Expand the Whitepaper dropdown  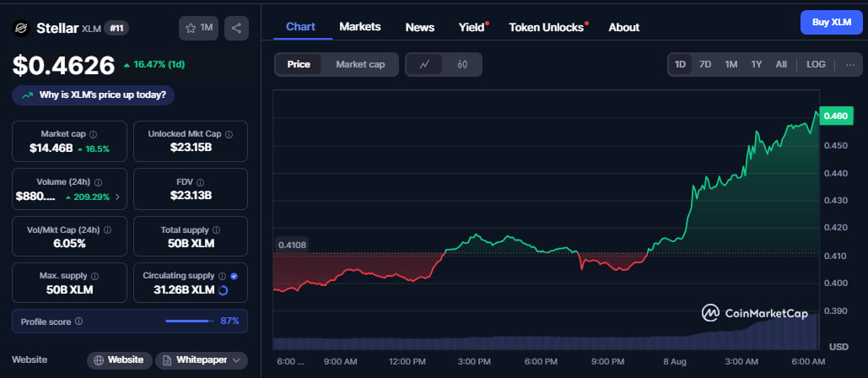[201, 360]
